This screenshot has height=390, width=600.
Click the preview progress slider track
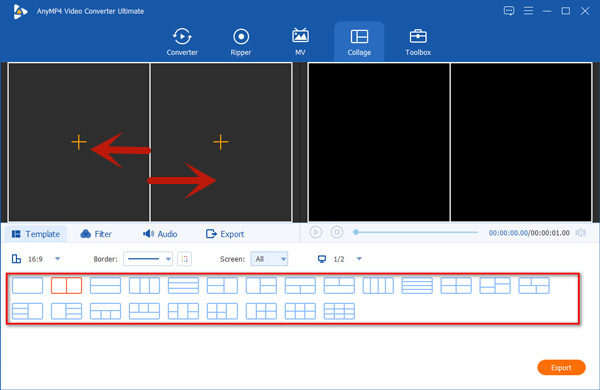click(416, 232)
